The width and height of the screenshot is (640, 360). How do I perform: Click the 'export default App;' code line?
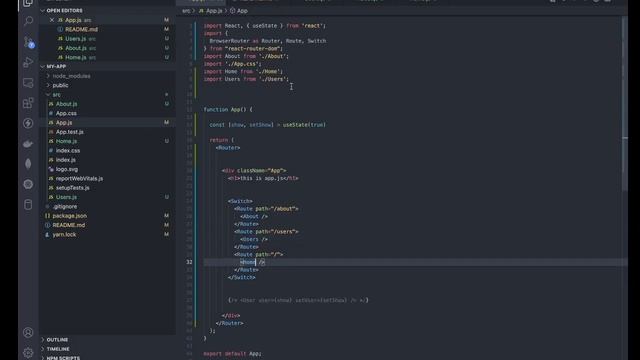click(232, 353)
